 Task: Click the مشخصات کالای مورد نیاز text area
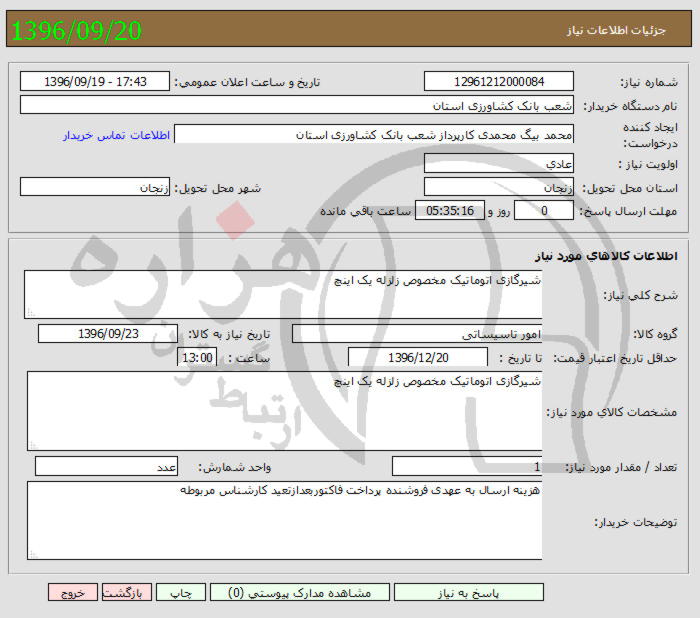[x=284, y=411]
